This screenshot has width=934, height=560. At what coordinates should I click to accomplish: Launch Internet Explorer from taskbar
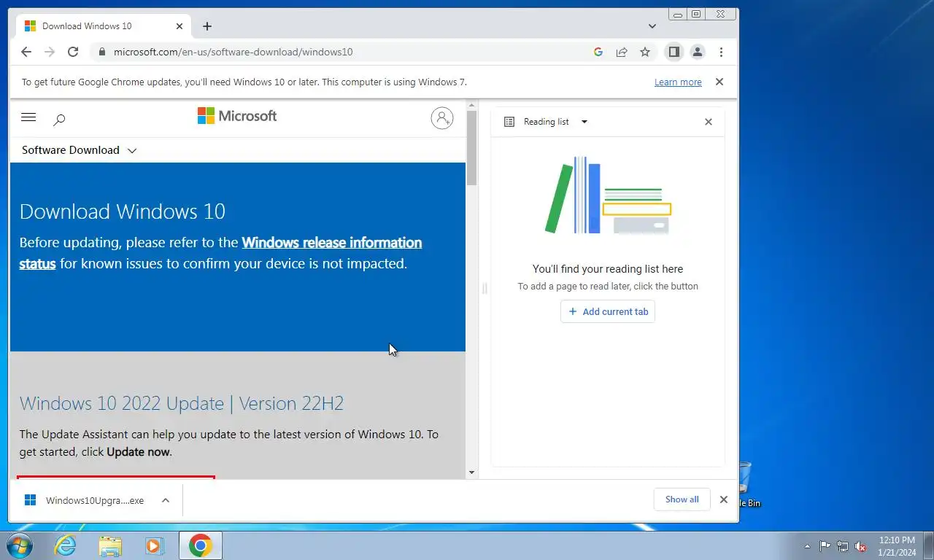pyautogui.click(x=65, y=545)
